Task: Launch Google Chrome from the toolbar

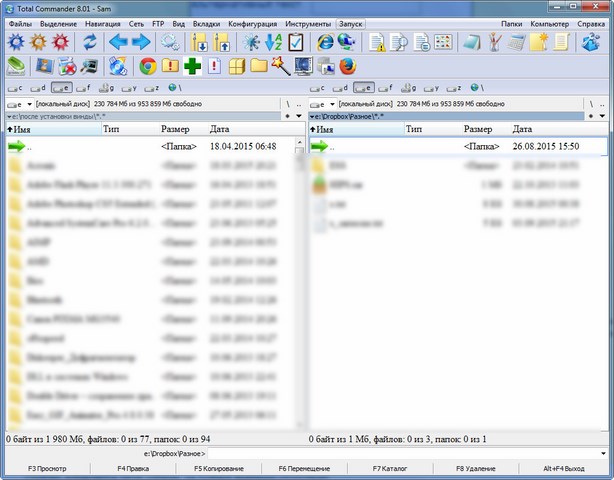Action: [x=148, y=66]
